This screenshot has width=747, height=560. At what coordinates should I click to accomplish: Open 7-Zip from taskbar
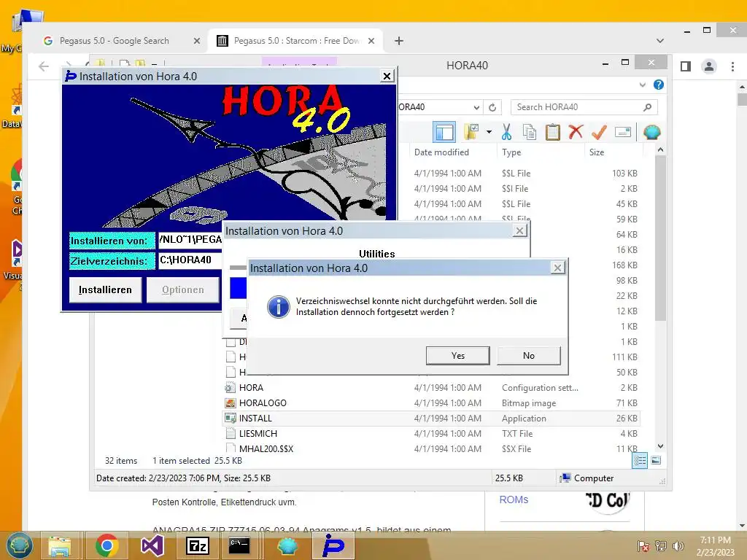197,545
